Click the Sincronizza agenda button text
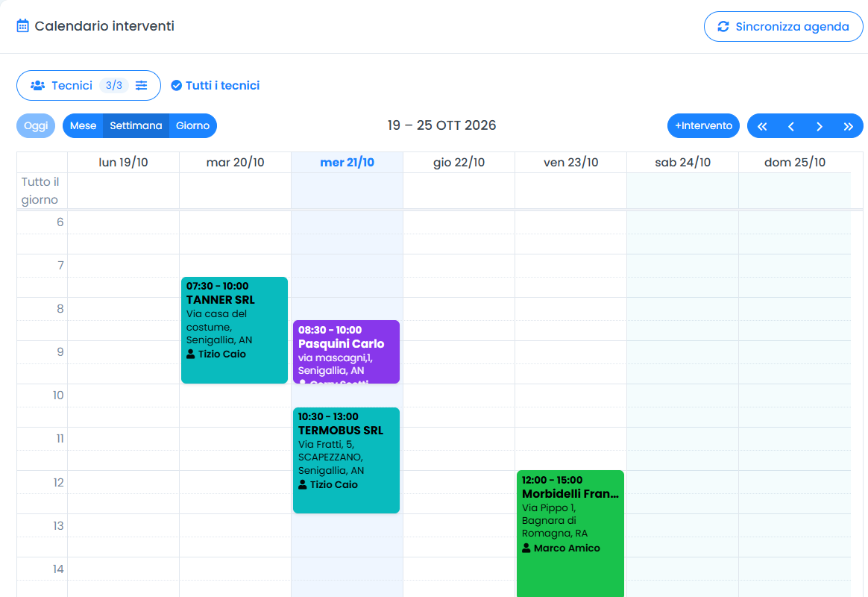The height and width of the screenshot is (597, 868). click(792, 27)
